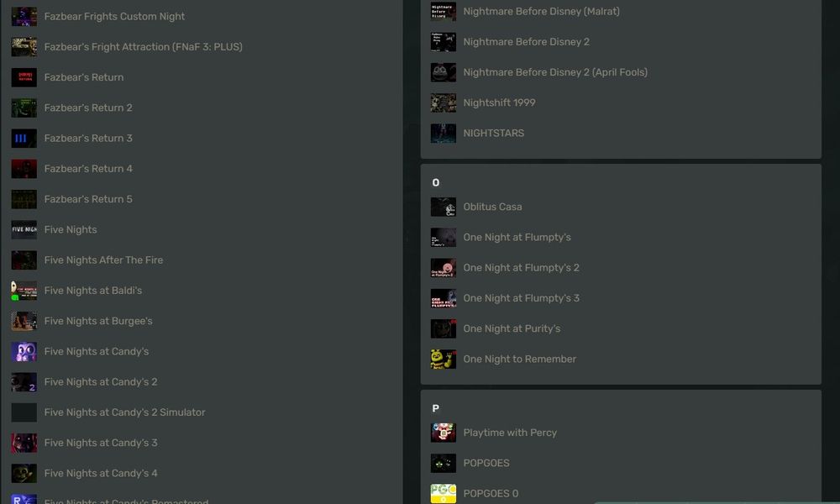Go to Nightmare Before Disney 2 link
840x504 pixels.
coord(527,42)
